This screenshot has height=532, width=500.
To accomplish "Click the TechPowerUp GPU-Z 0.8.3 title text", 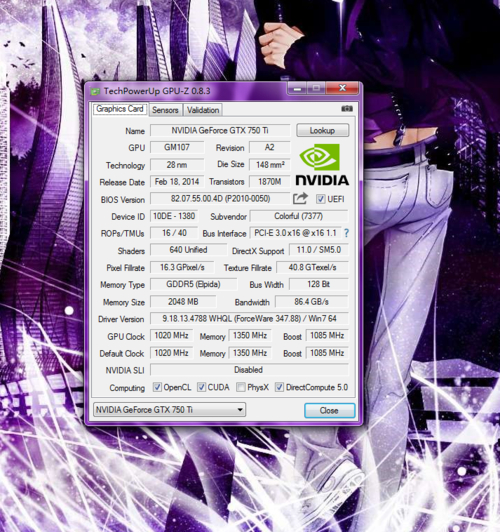I will pyautogui.click(x=157, y=91).
